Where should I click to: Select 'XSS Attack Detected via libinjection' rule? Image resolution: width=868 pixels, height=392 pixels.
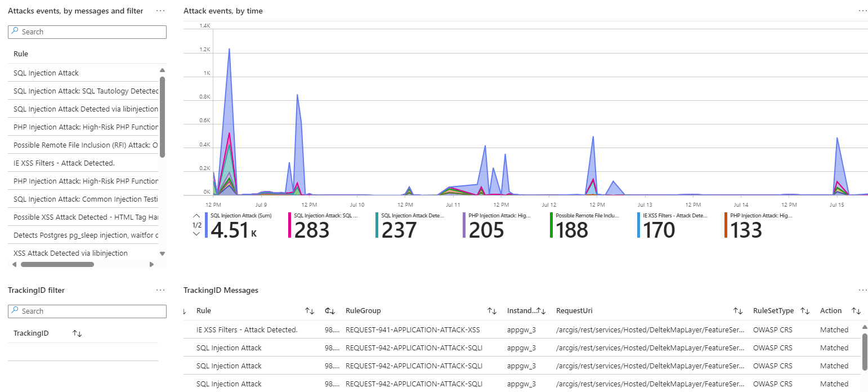point(70,253)
